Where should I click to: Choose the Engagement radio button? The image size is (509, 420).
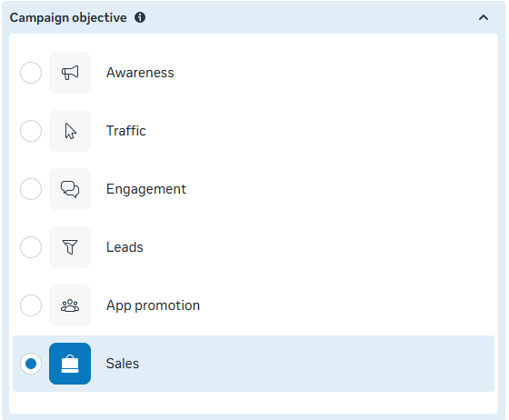[31, 189]
